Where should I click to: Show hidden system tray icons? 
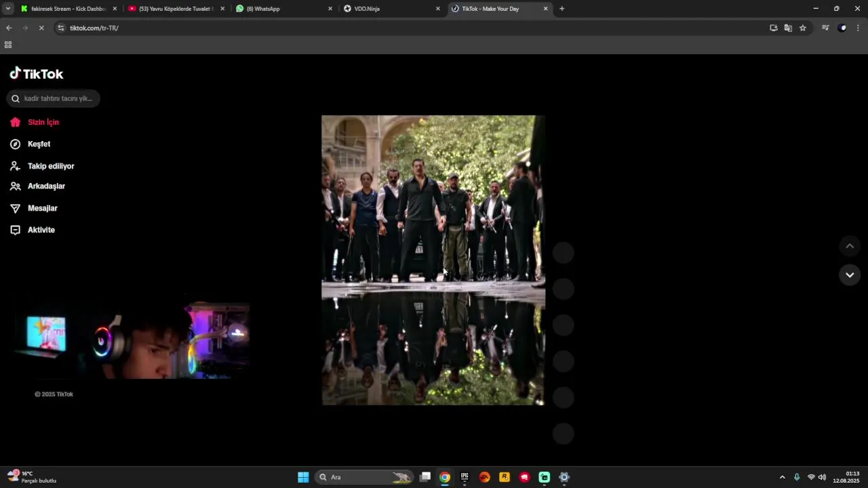tap(782, 477)
